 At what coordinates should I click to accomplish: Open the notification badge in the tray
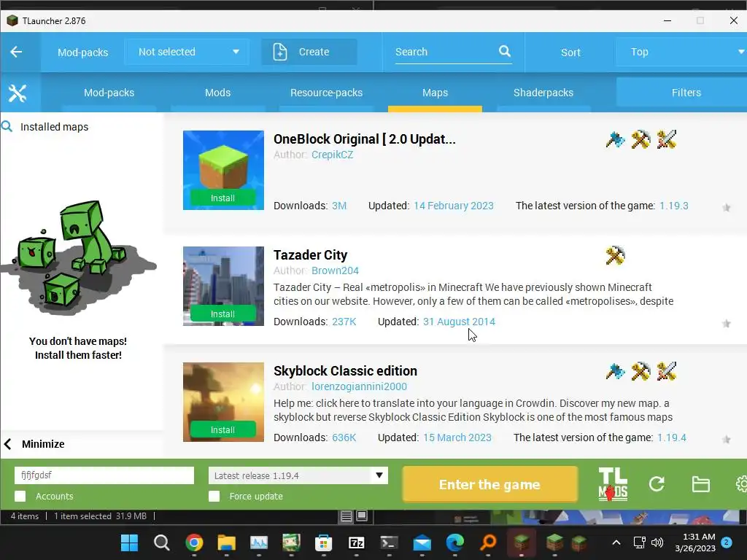click(x=727, y=542)
